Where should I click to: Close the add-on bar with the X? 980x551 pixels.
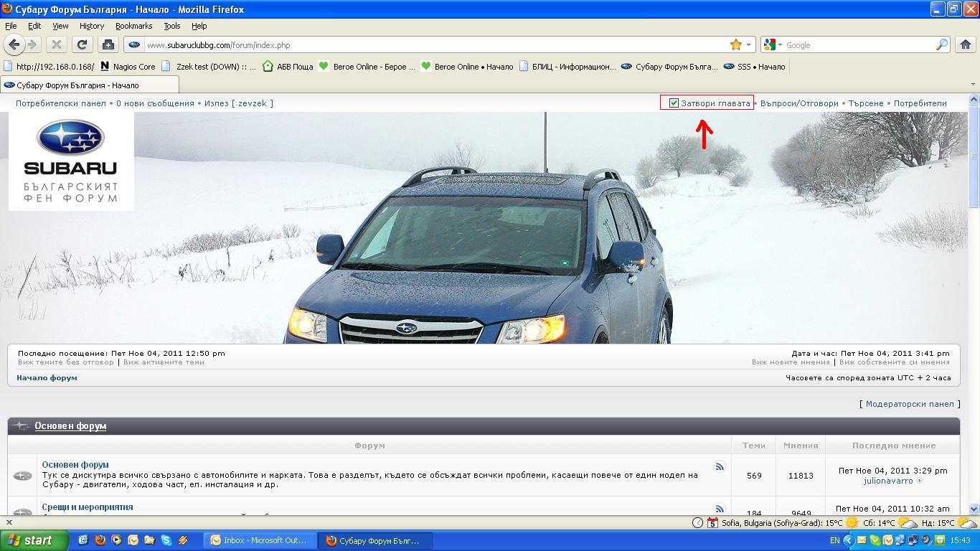click(x=9, y=522)
